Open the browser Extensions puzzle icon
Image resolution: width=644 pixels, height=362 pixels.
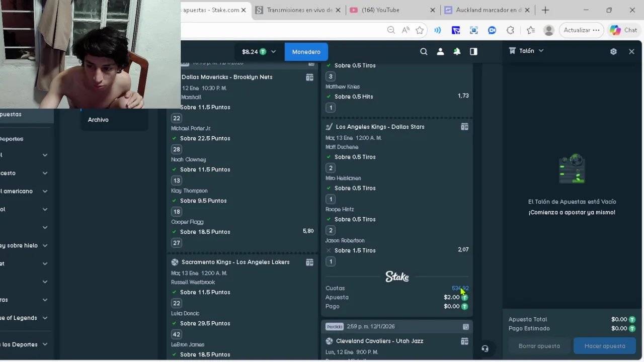point(510,30)
